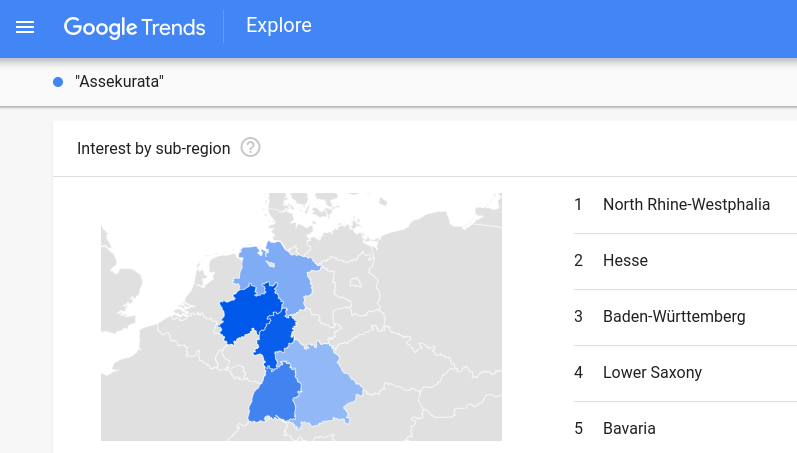Click the Google Trends logo

tap(135, 27)
